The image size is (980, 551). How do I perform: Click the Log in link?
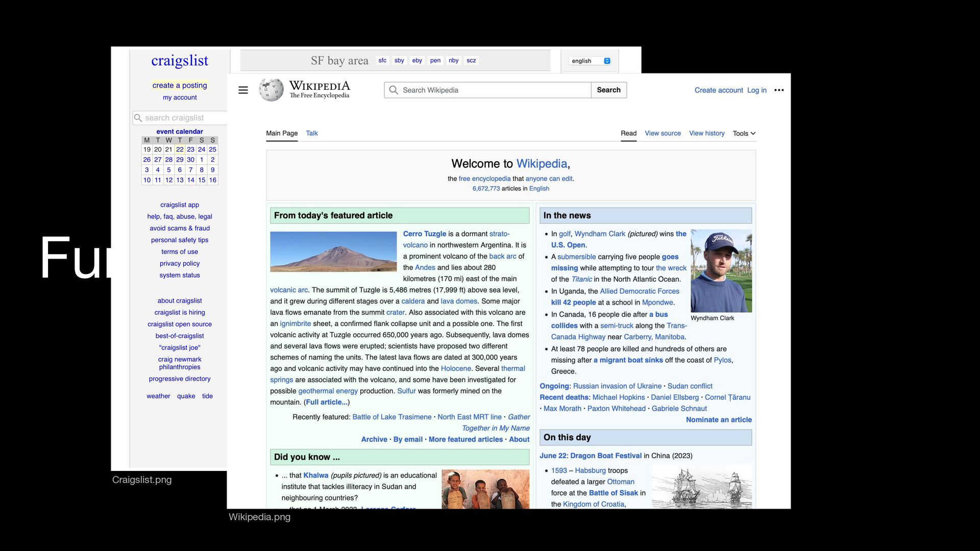tap(757, 90)
